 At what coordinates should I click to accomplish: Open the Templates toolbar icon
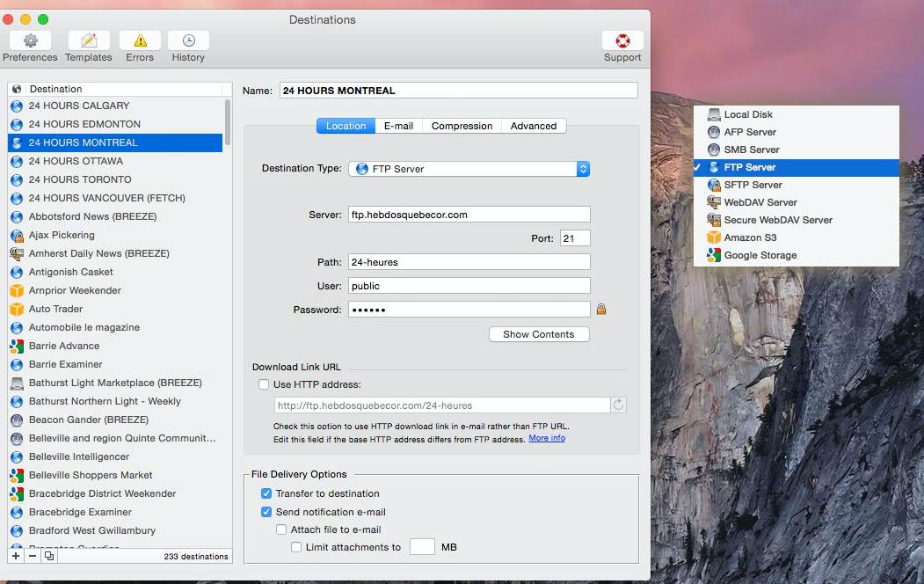coord(89,40)
